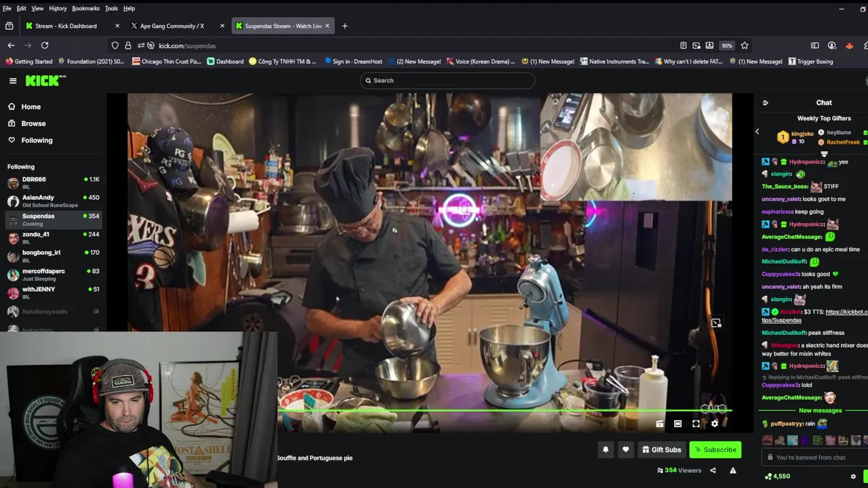Click the green Subscribe button
Image resolution: width=868 pixels, height=488 pixels.
coord(715,449)
